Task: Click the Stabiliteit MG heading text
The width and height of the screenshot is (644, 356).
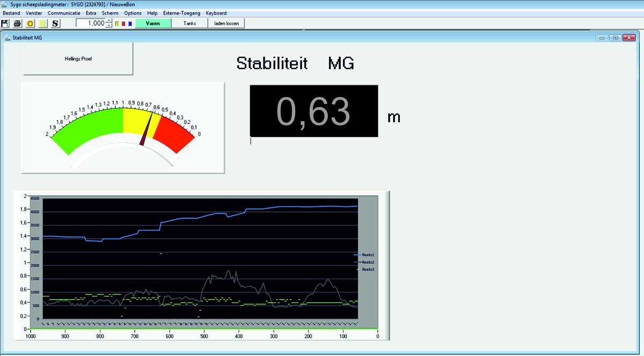Action: tap(295, 63)
